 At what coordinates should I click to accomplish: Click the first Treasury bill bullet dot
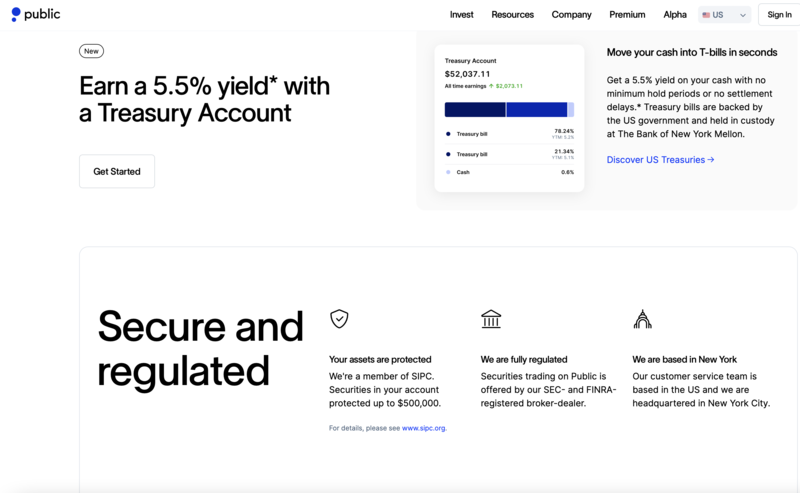pos(448,133)
